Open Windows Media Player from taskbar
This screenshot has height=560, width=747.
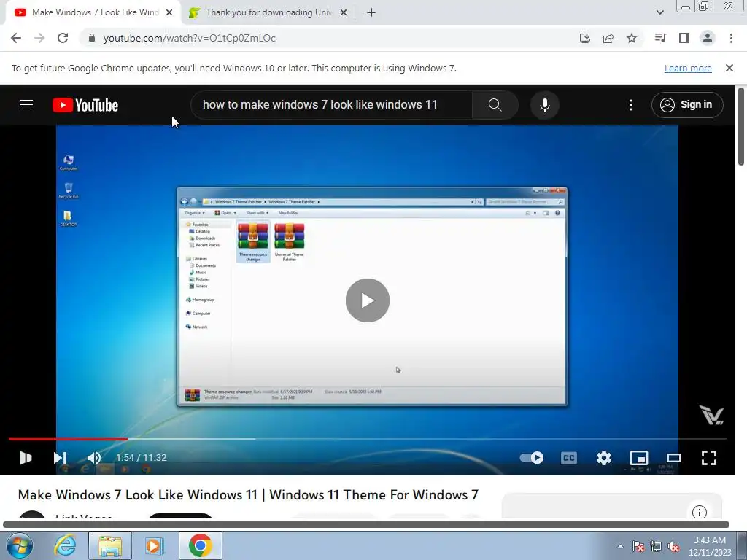pos(155,545)
